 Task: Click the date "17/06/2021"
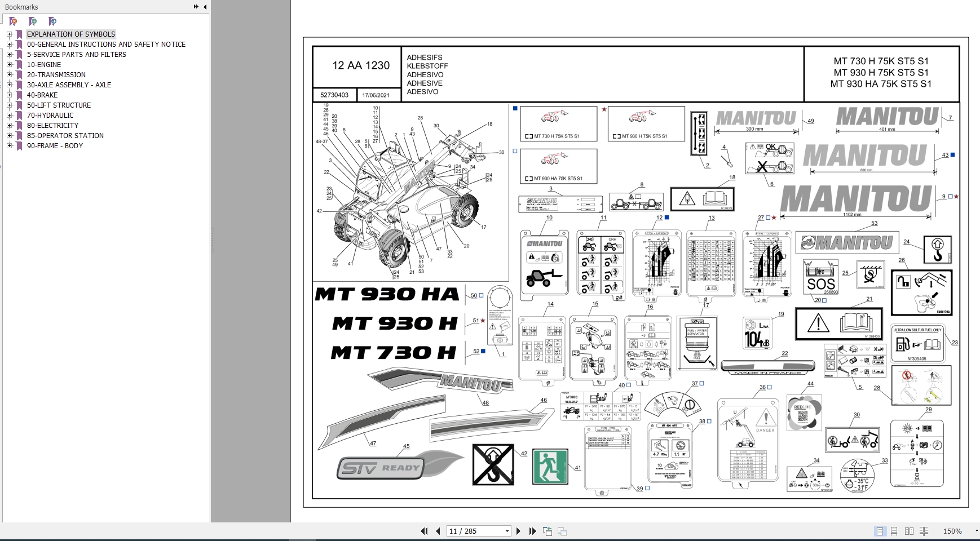click(376, 95)
